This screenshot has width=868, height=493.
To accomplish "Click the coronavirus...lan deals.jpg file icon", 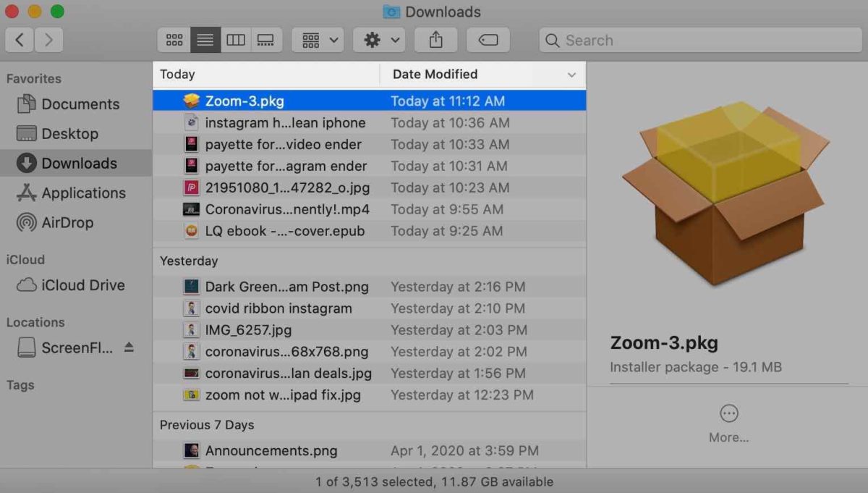I will point(191,374).
